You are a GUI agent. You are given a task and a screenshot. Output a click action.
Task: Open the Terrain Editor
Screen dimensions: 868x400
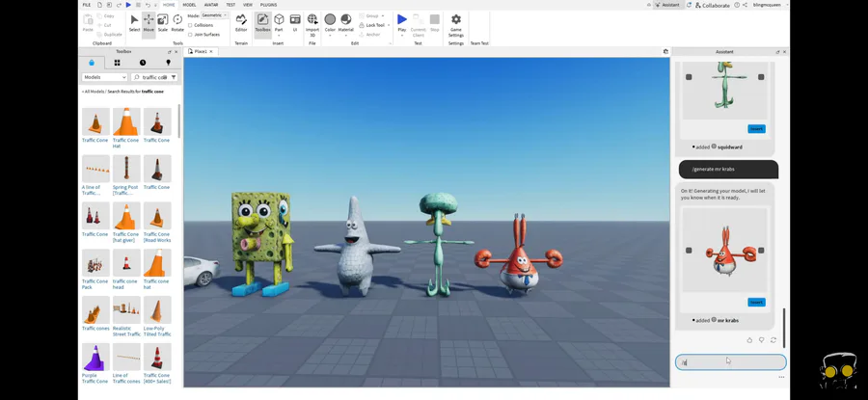[x=241, y=23]
